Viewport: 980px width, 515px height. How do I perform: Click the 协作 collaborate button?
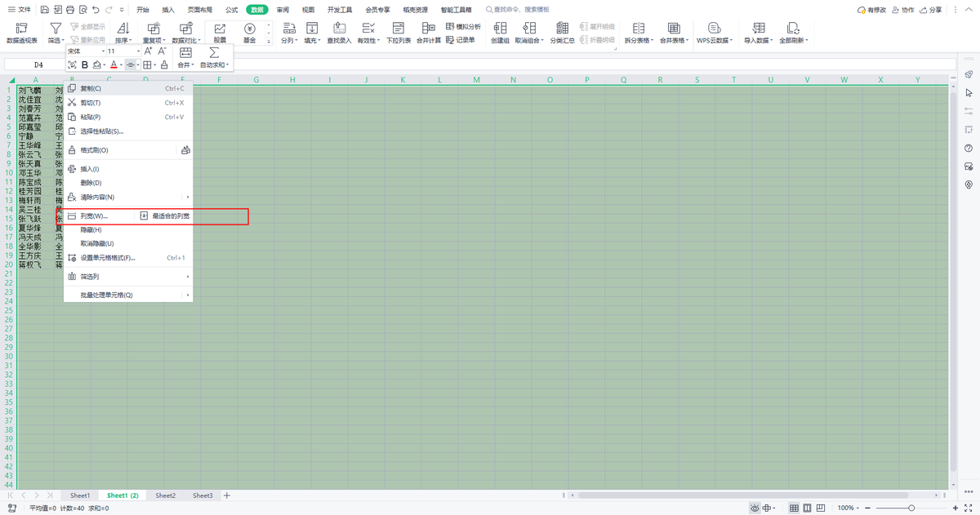(902, 10)
